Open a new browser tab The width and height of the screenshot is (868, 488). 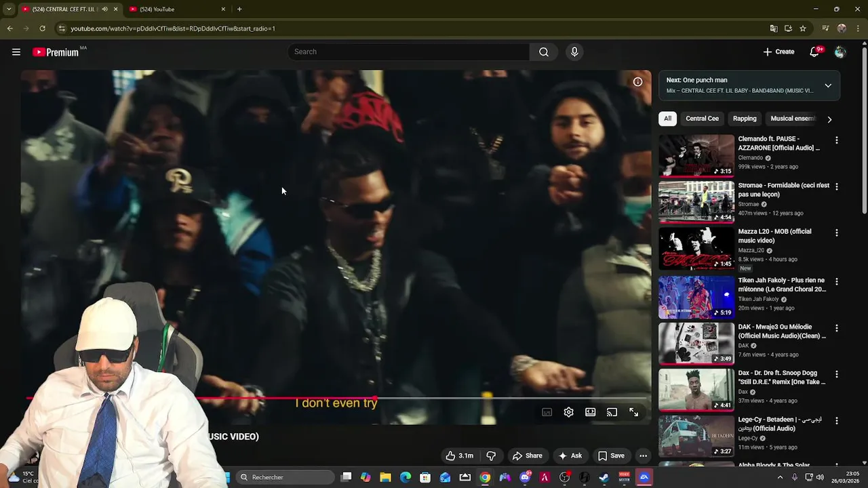tap(239, 9)
